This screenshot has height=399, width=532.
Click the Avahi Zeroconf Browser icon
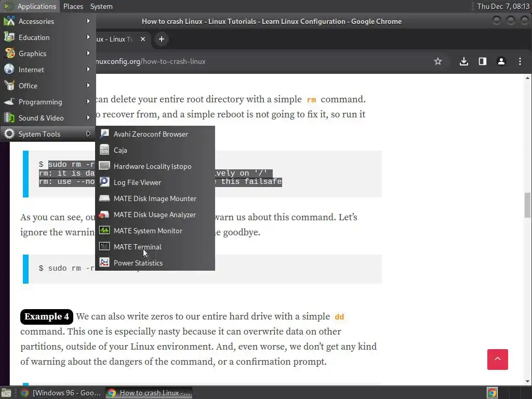coord(104,134)
